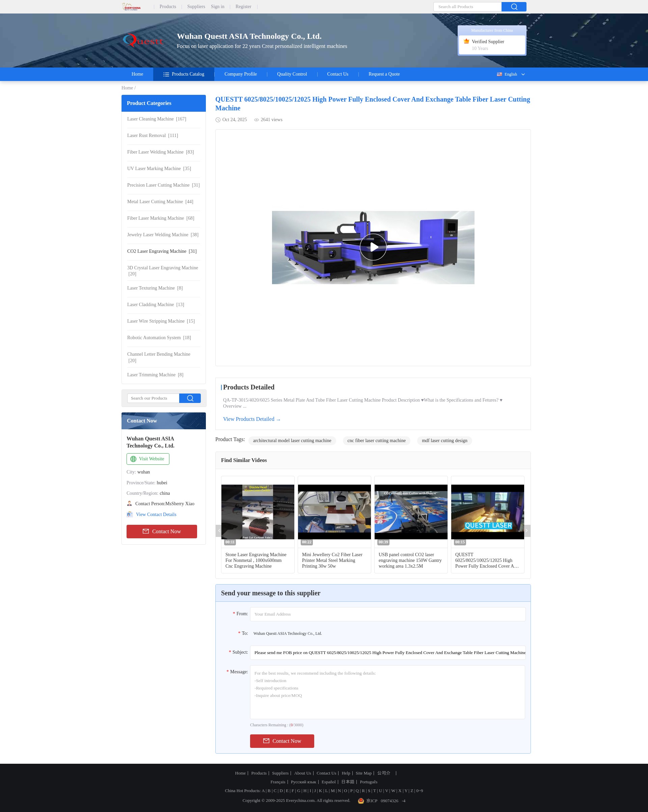Image resolution: width=648 pixels, height=812 pixels.
Task: Open the Home navigation tab
Action: coord(137,74)
